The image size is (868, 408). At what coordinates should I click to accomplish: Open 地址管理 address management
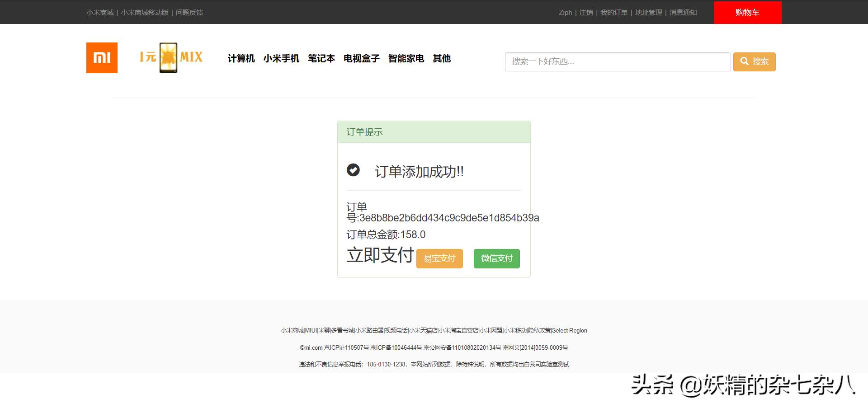tap(648, 12)
